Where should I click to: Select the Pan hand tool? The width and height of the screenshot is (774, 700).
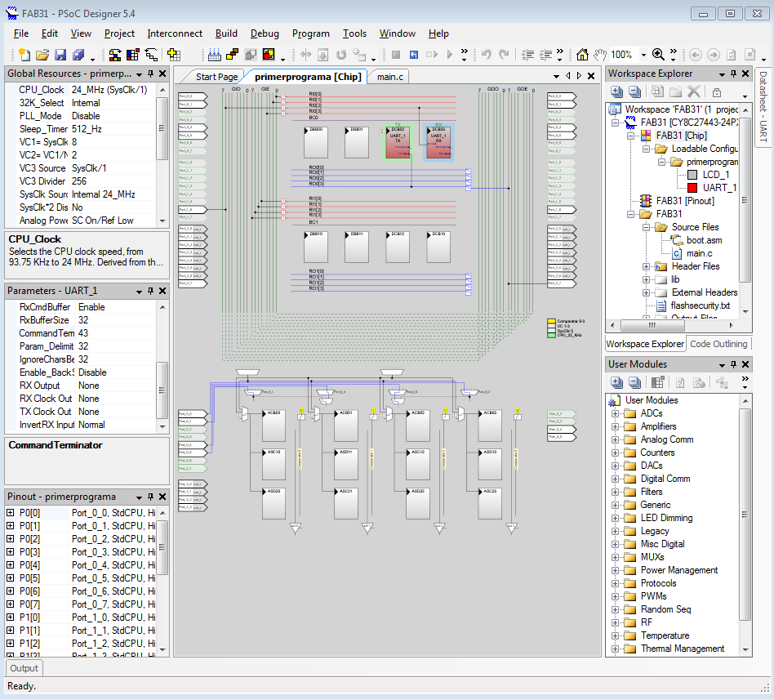pos(600,55)
